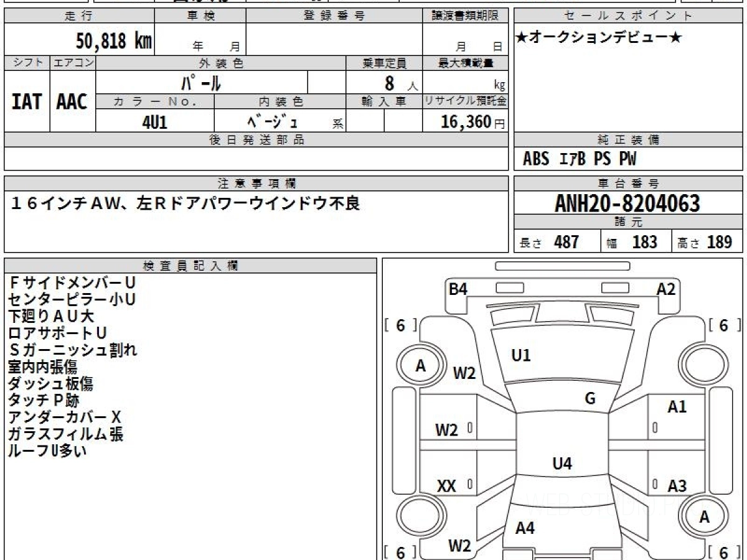The width and height of the screenshot is (747, 560).
Task: Click the 譲渡書類期限 header
Action: (466, 16)
